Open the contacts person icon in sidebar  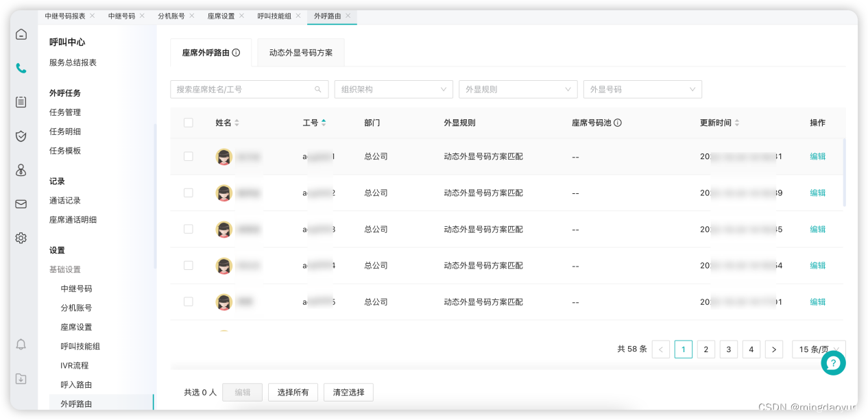coord(21,170)
